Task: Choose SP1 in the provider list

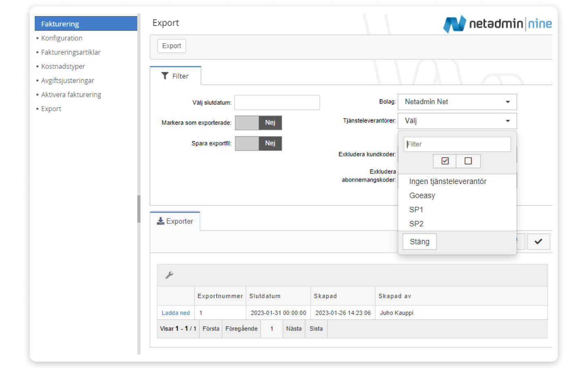Action: point(416,210)
